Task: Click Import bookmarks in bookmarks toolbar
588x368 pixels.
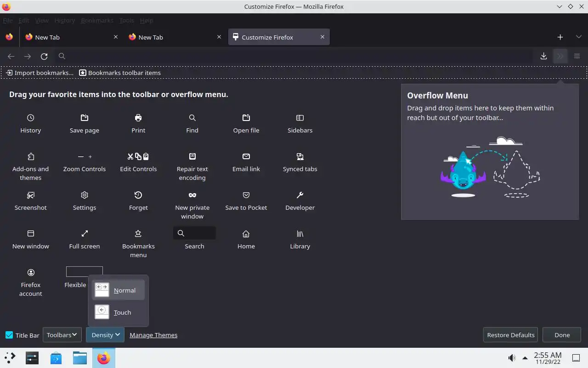Action: 40,73
